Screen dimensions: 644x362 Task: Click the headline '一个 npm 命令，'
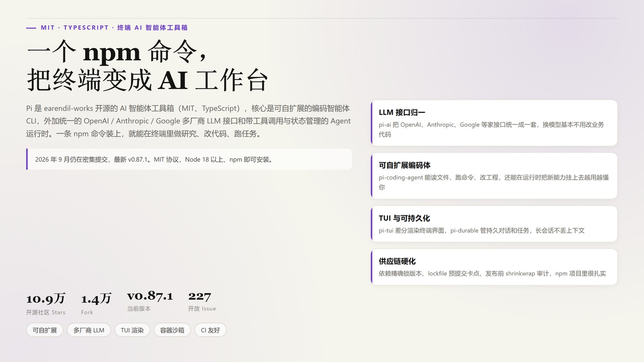pos(117,51)
